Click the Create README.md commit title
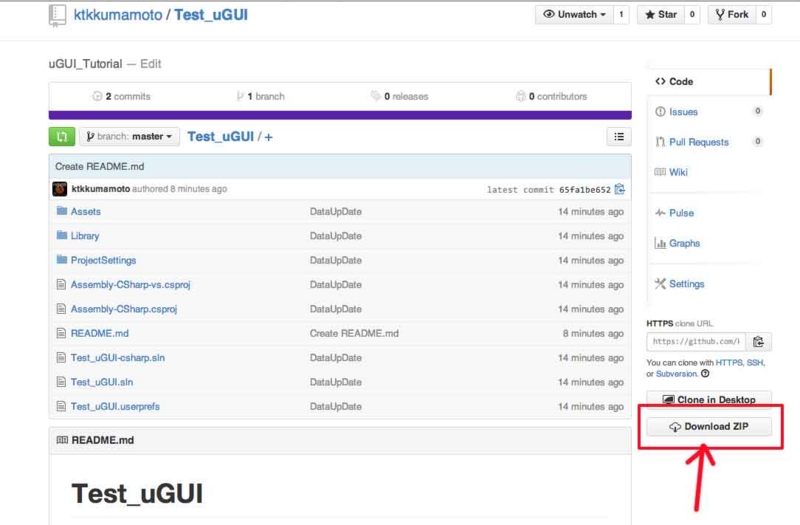Screen dimensions: 800x525 coord(99,166)
